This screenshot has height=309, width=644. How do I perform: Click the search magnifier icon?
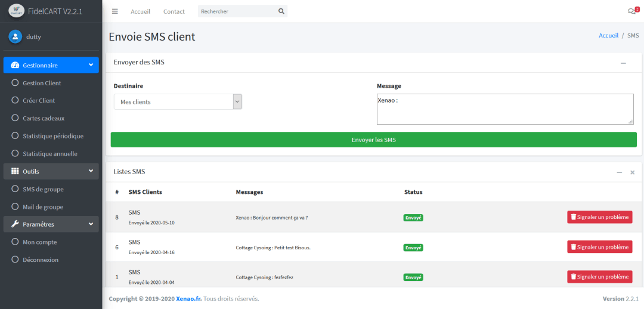[281, 11]
